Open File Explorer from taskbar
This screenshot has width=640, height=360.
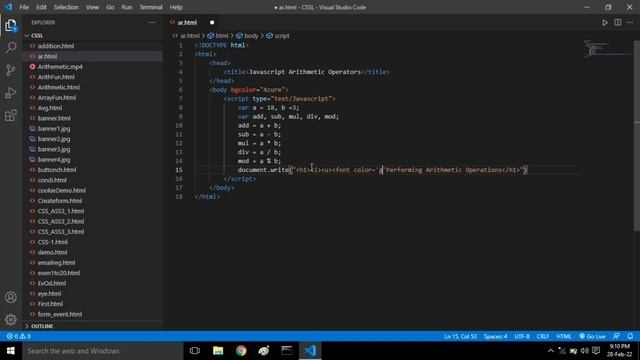click(218, 351)
